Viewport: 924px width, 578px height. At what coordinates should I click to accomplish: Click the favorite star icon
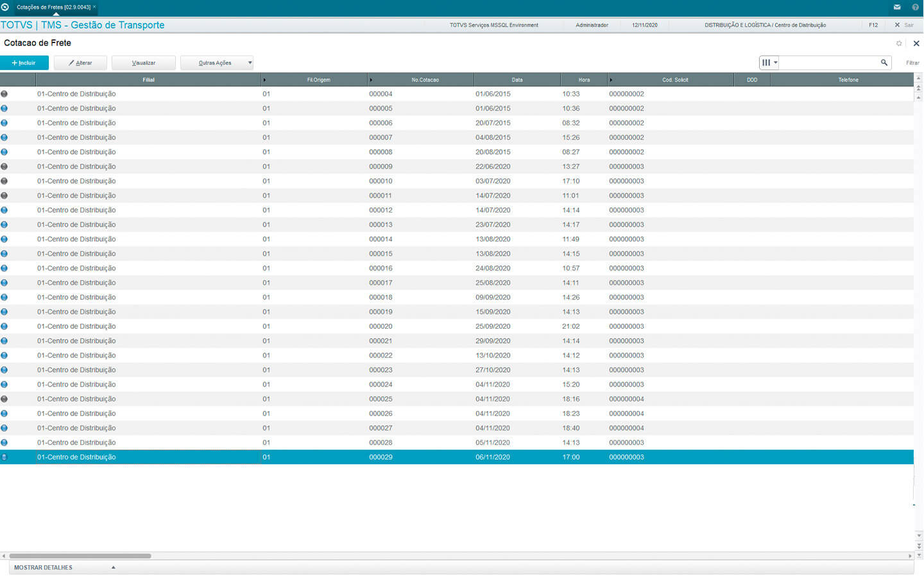pyautogui.click(x=898, y=44)
